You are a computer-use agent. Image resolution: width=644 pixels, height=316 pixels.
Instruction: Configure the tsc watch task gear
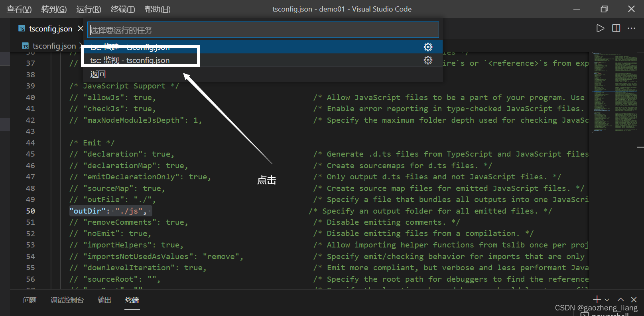(428, 60)
